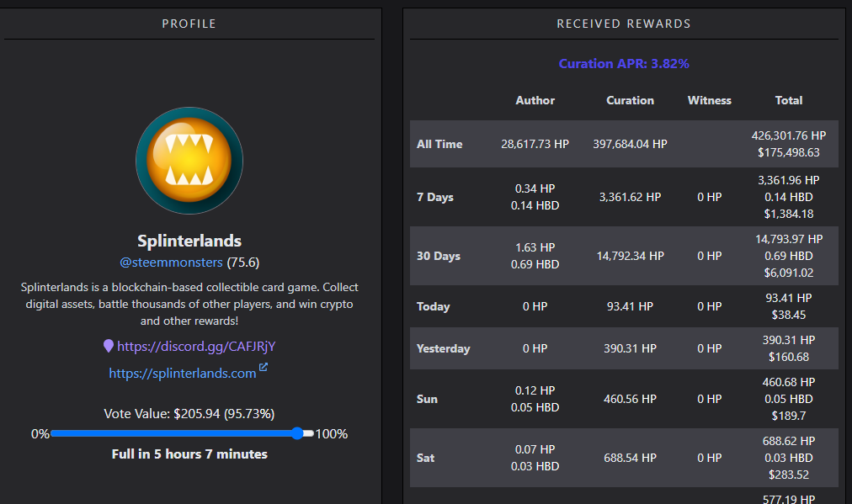This screenshot has width=852, height=504.
Task: Click the $1,384.18 total for 7 Days
Action: pos(789,214)
